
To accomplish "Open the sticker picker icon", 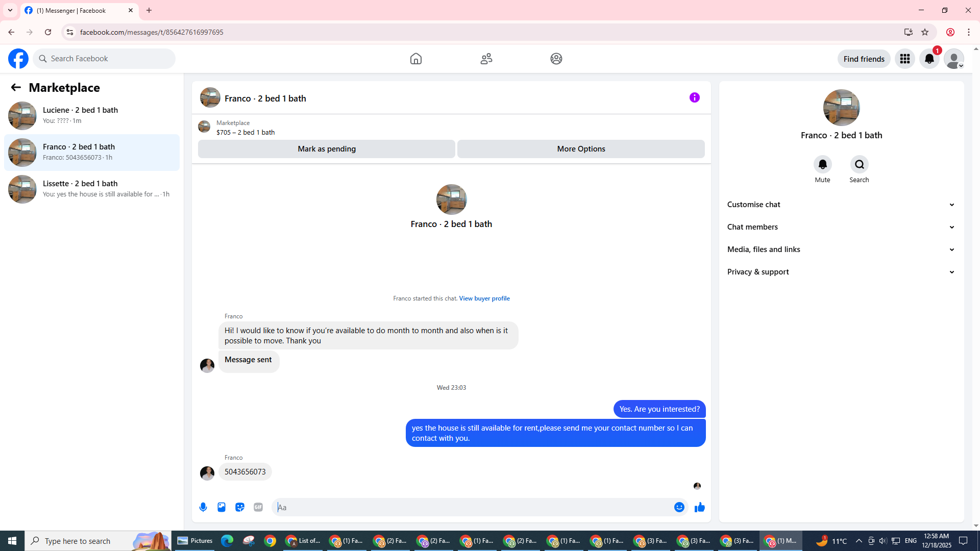I will coord(240,507).
